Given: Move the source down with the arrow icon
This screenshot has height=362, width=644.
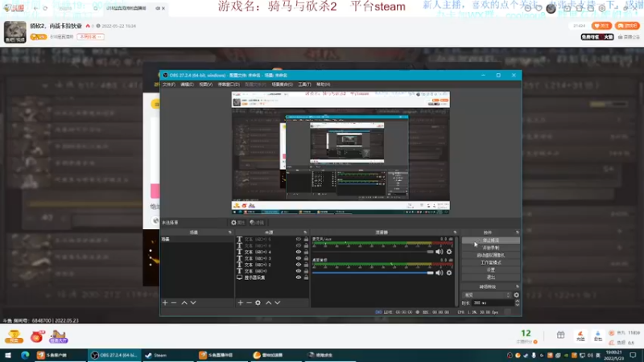Looking at the screenshot, I should coord(278,302).
